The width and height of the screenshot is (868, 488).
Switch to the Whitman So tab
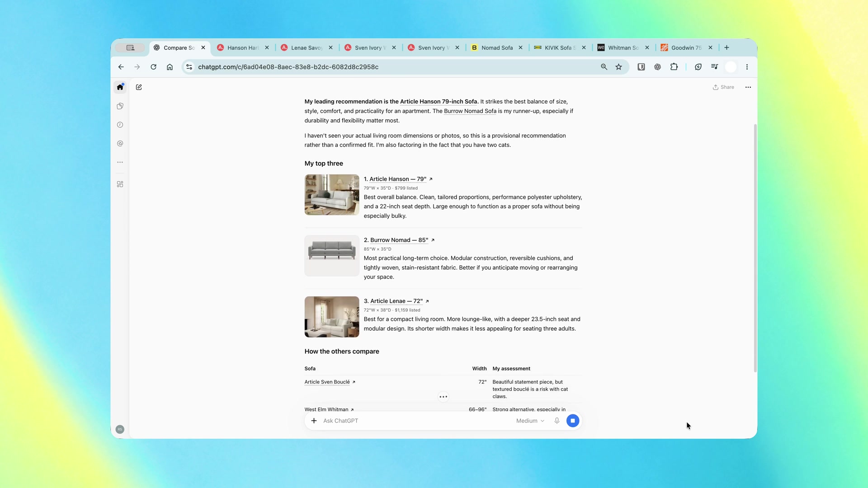click(623, 47)
